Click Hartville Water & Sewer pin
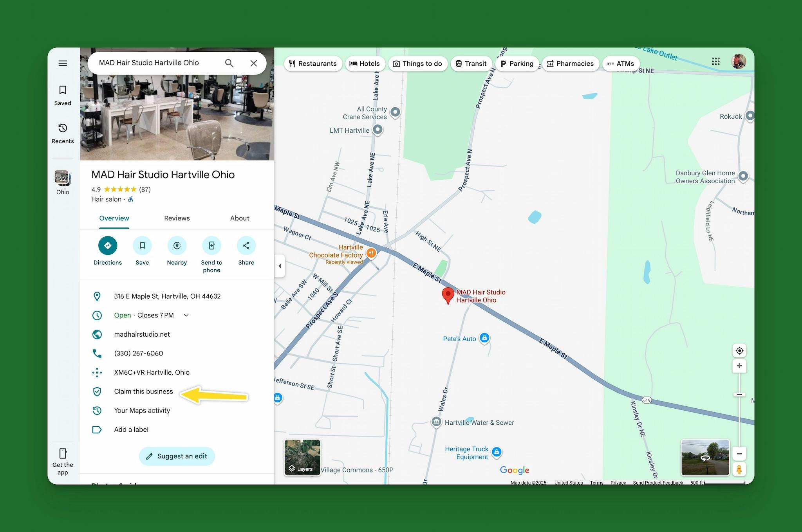Viewport: 802px width, 532px height. (436, 422)
